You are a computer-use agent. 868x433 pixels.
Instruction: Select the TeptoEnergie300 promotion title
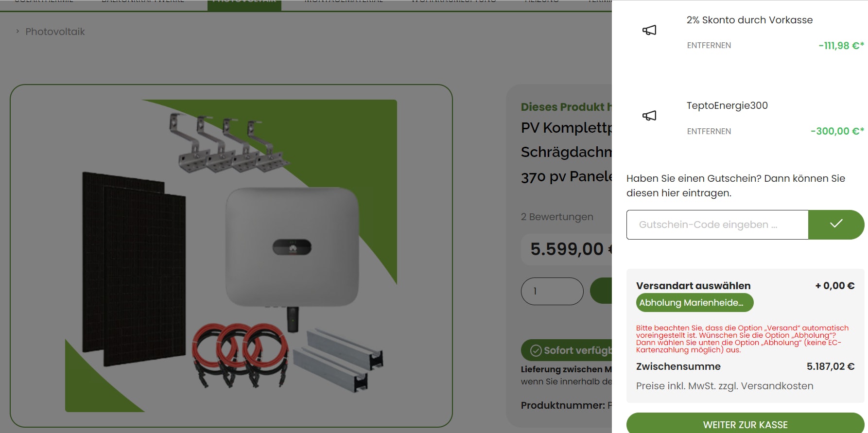tap(727, 105)
